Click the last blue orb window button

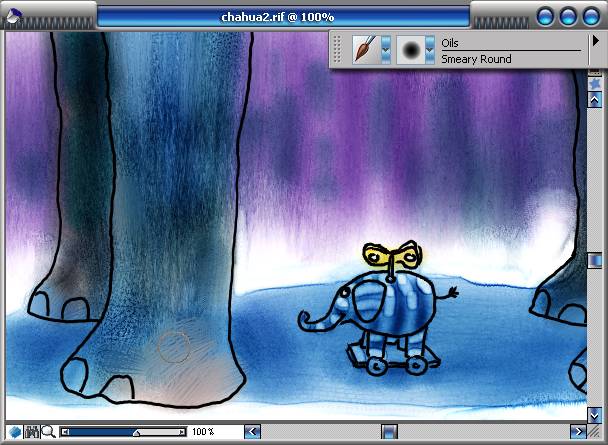[591, 17]
